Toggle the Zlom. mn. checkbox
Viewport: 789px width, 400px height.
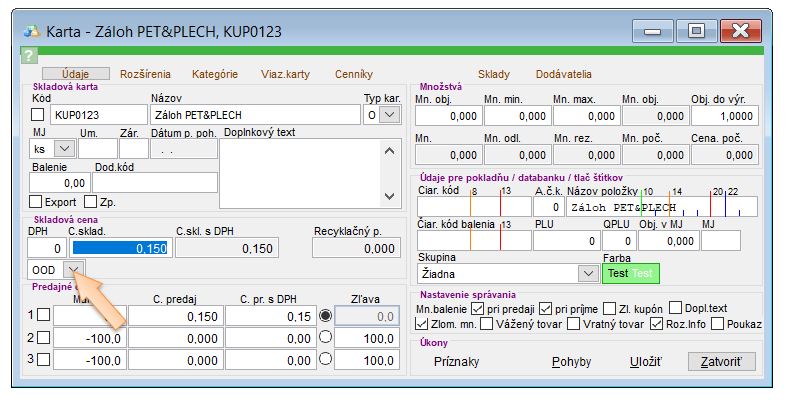[421, 323]
